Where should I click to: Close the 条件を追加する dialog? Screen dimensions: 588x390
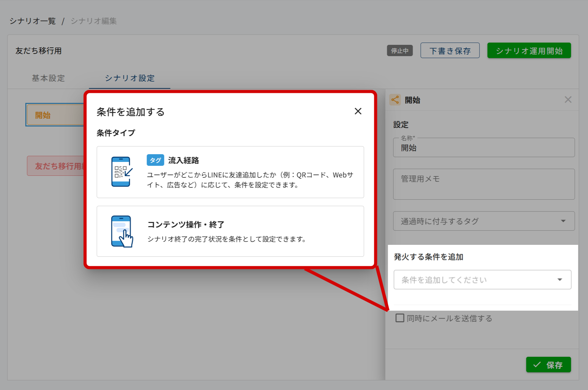(x=358, y=111)
